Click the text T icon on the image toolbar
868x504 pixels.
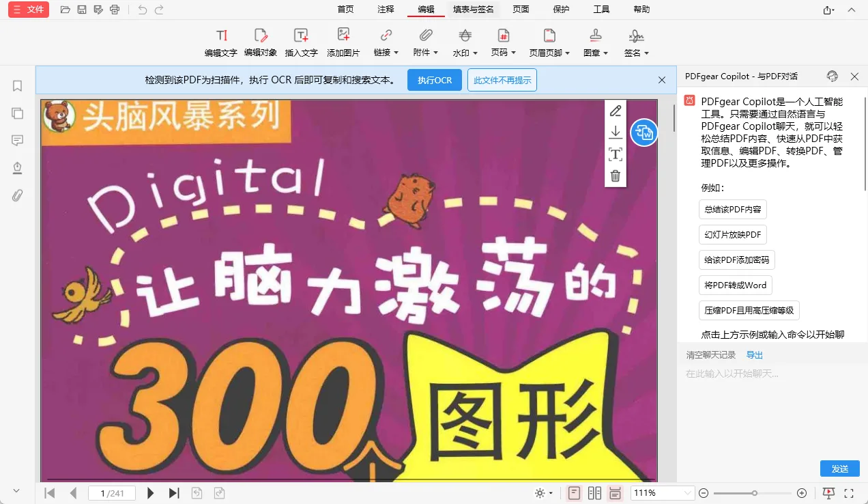615,154
